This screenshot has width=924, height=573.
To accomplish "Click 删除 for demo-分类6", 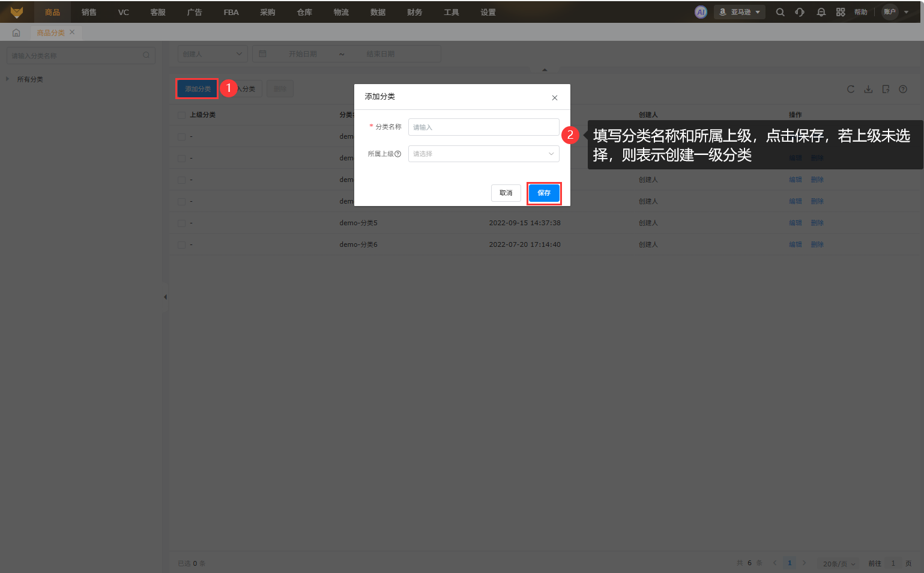I will pyautogui.click(x=817, y=244).
